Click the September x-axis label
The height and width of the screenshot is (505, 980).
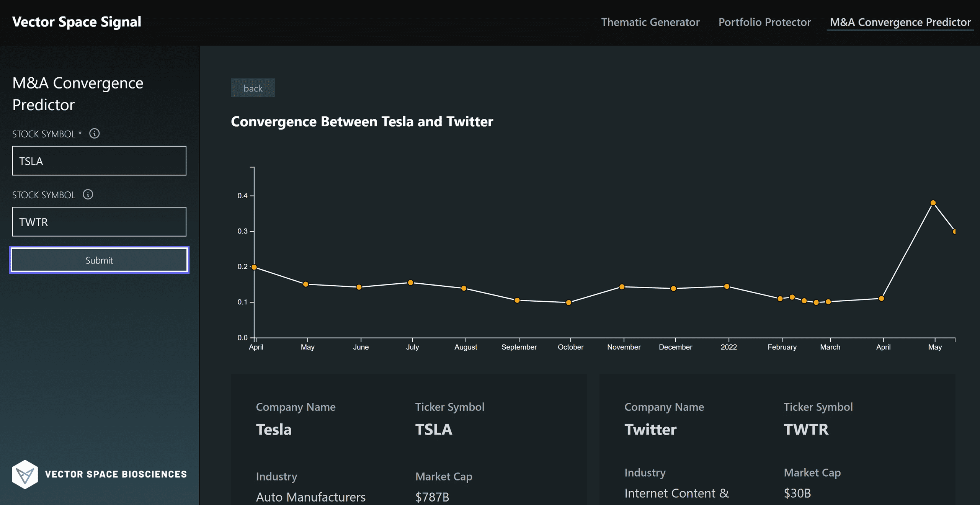(519, 347)
